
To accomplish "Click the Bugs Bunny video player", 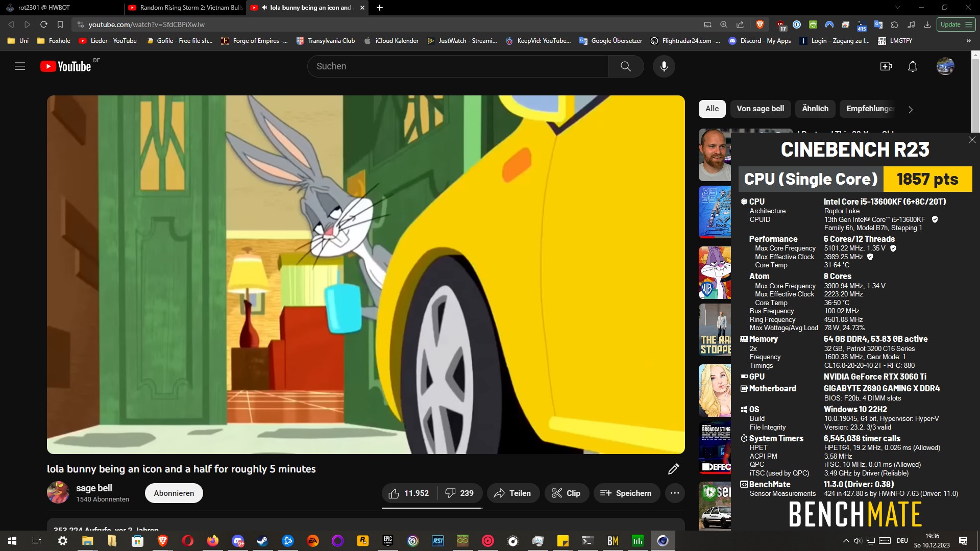I will (366, 274).
